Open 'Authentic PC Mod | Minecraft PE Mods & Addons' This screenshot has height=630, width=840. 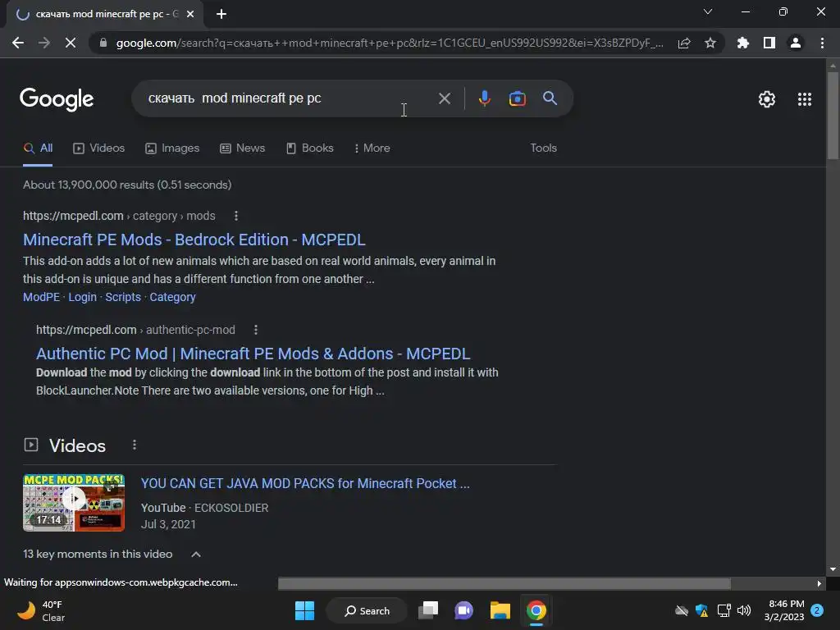(253, 354)
